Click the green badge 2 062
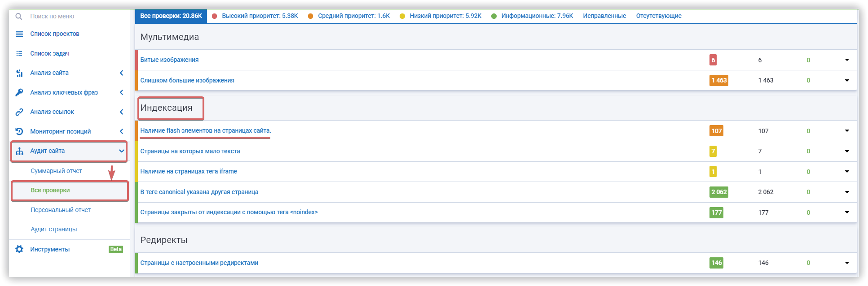 [x=719, y=192]
